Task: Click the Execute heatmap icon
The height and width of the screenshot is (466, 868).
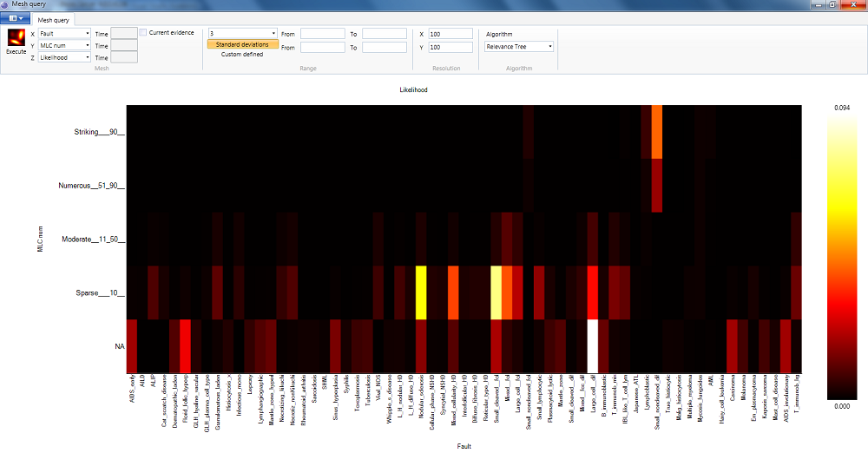Action: [x=16, y=37]
